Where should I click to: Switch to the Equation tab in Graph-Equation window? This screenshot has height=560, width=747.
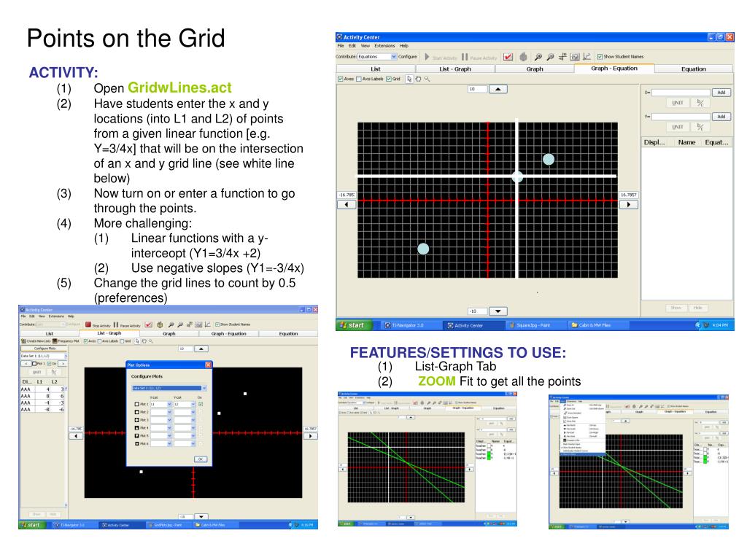pos(693,69)
